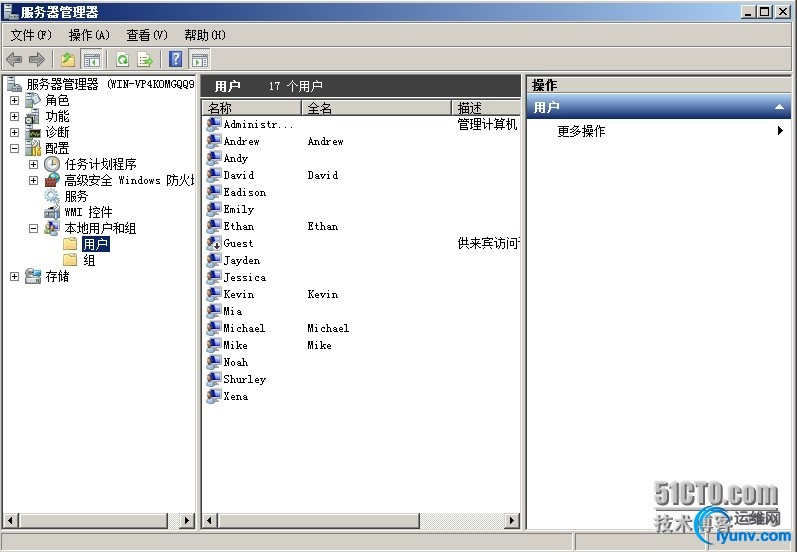Viewport: 797px width, 552px height.
Task: Expand the 高级安全 Windows 防火墙 node
Action: pos(34,180)
